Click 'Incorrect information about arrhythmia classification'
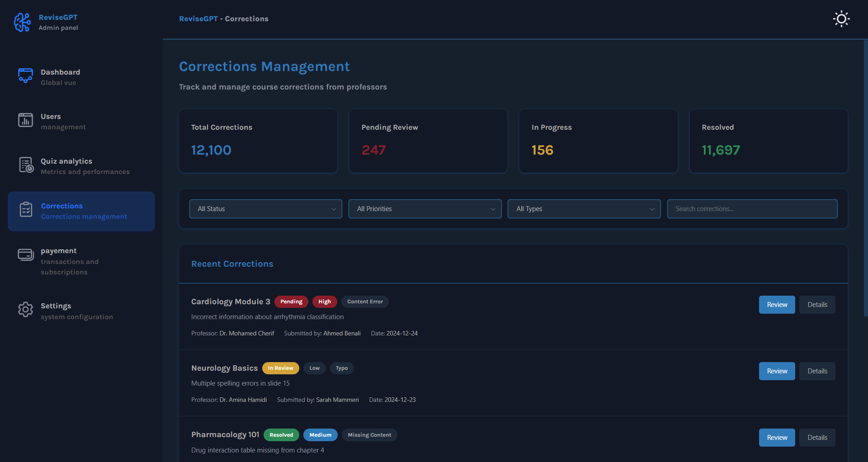Screen dimensions: 868x462 coord(267,317)
